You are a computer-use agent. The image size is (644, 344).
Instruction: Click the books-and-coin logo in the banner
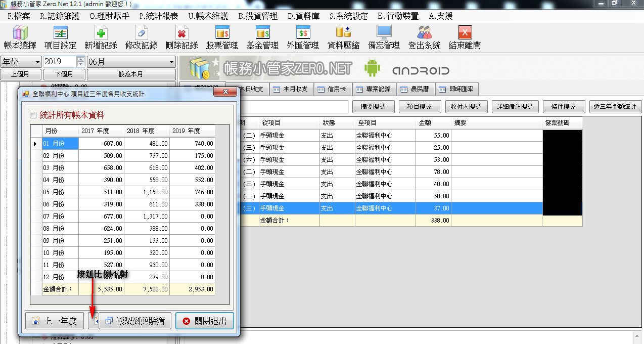click(x=200, y=69)
